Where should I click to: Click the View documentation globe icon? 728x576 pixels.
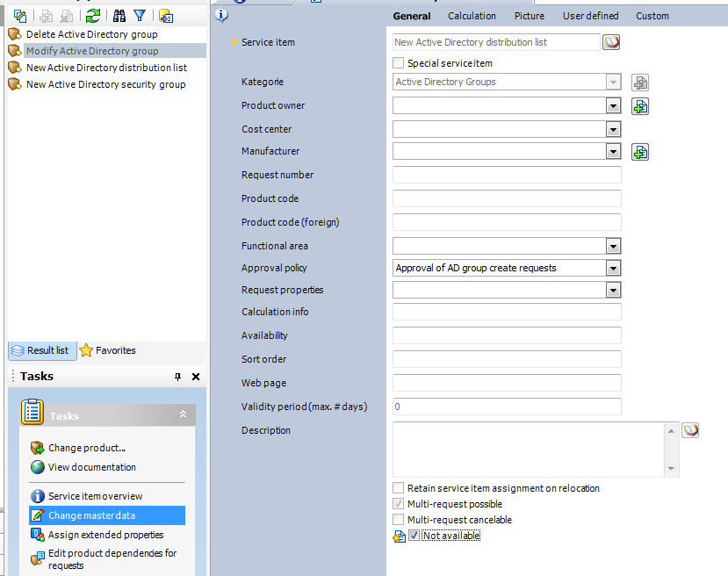click(x=37, y=467)
